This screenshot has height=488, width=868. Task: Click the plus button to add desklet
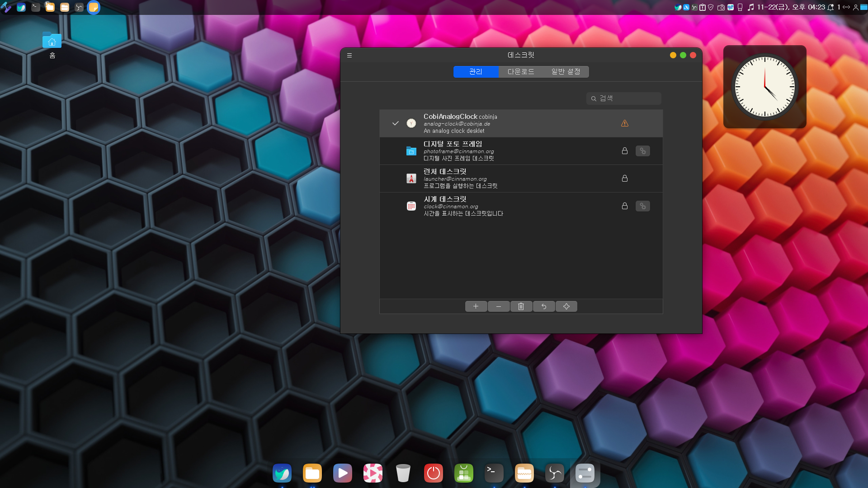pos(476,306)
